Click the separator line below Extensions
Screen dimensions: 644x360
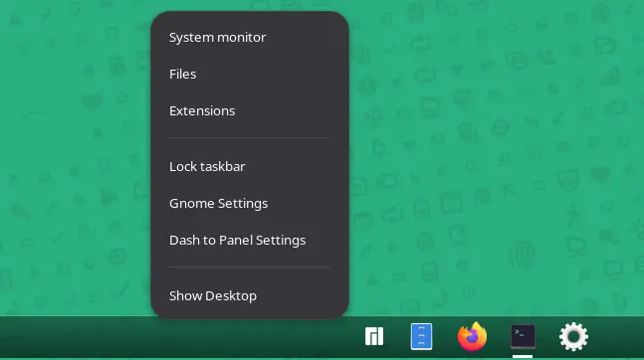[250, 138]
